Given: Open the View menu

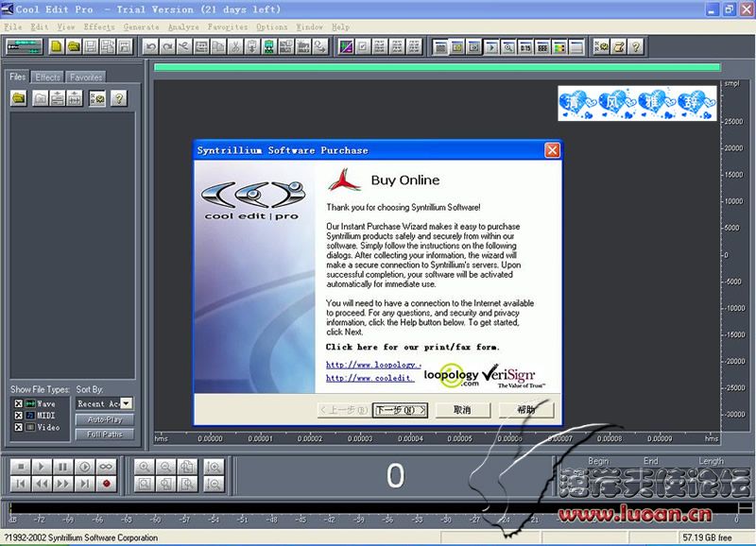Looking at the screenshot, I should point(66,27).
